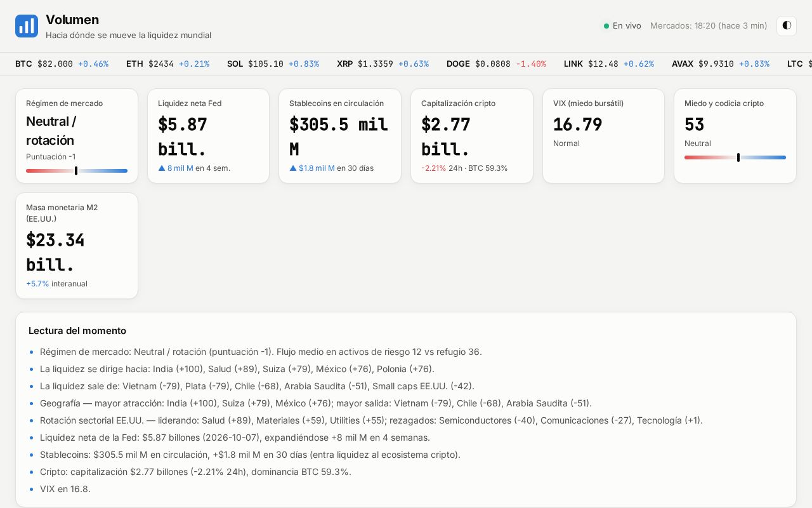Select the BTC ticker in the price strip
The height and width of the screenshot is (508, 812).
click(62, 64)
